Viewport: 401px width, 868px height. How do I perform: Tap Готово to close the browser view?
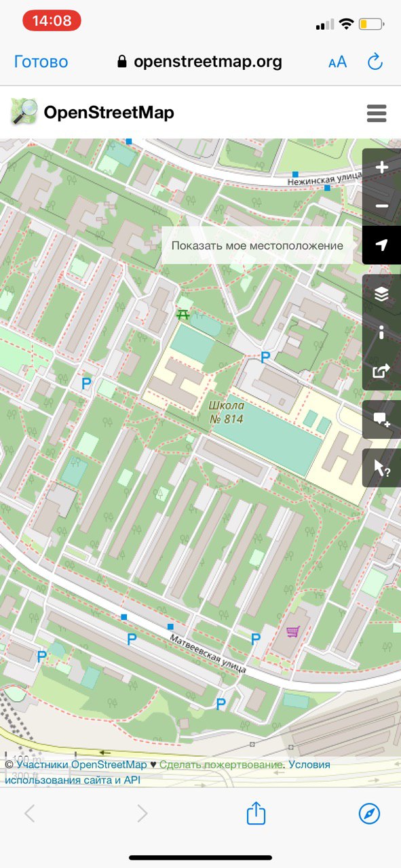pyautogui.click(x=41, y=62)
